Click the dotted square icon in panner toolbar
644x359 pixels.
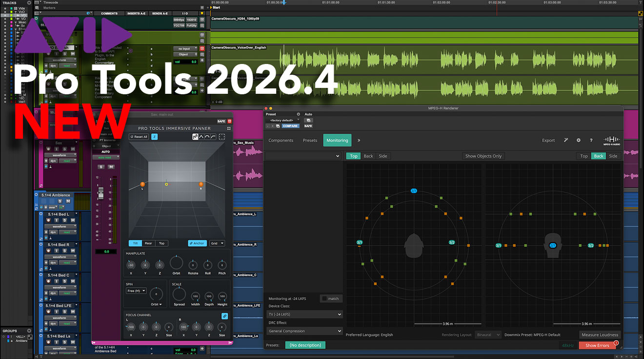tap(222, 137)
